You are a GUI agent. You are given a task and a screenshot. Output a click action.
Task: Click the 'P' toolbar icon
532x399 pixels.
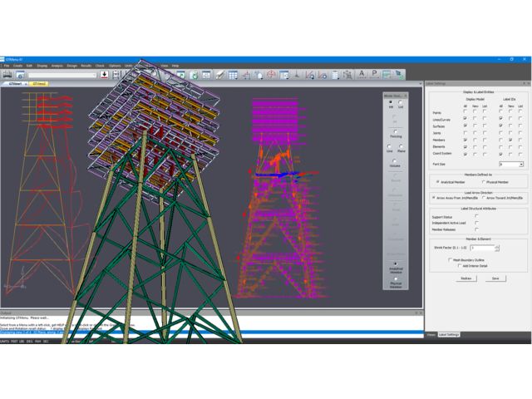(375, 75)
